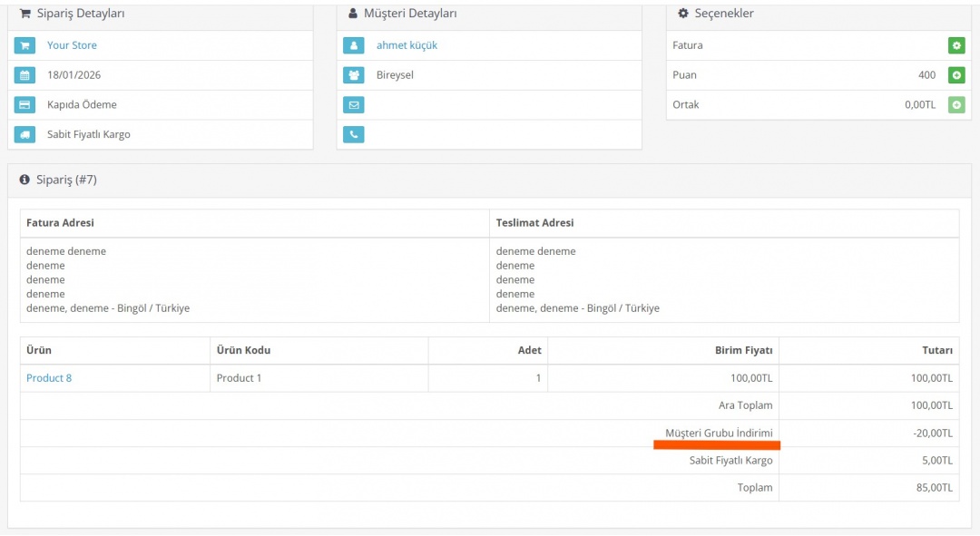Open the Product 8 link

(49, 378)
